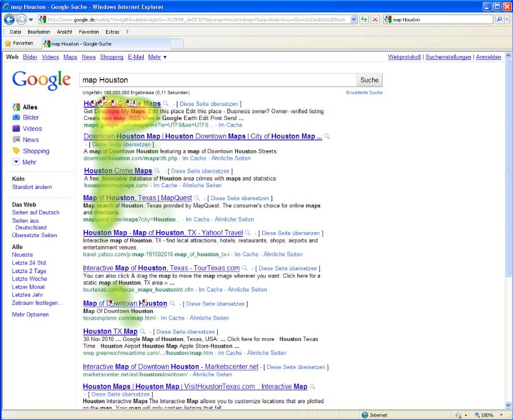Open a new tab with the blank tab button

tap(177, 44)
